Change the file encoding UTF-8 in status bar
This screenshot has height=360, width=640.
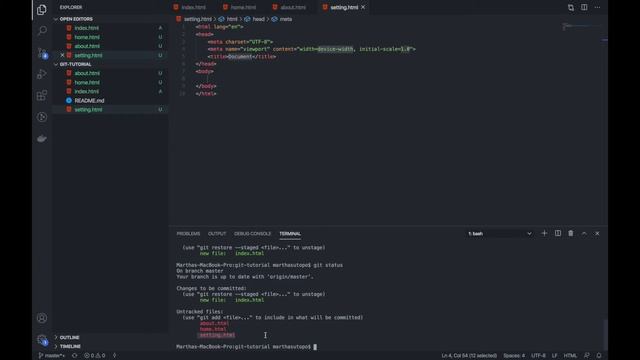538,356
